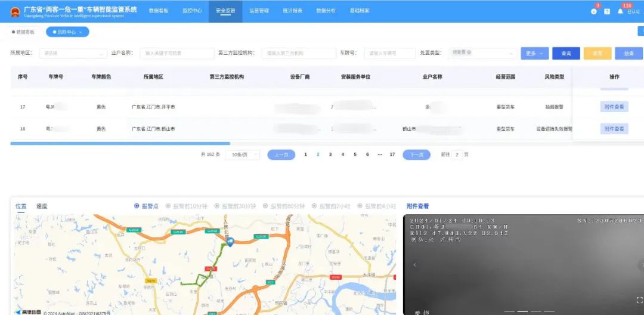This screenshot has width=644, height=315.
Task: Click the 广东省,江门市,鹤山市 cell
Action: (153, 129)
